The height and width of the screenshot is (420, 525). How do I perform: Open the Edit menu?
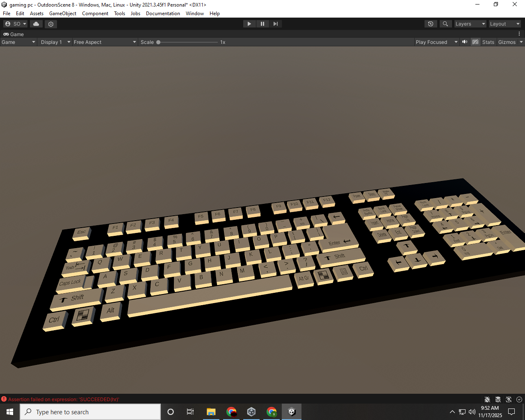pyautogui.click(x=20, y=13)
